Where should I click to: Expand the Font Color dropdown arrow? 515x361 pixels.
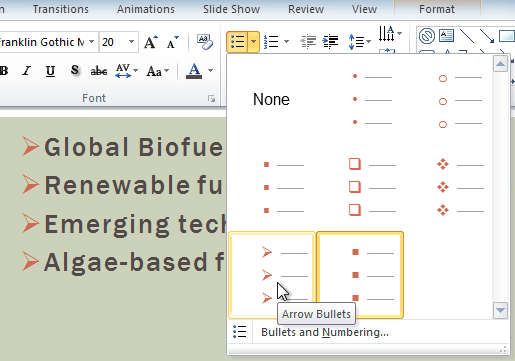click(x=210, y=71)
